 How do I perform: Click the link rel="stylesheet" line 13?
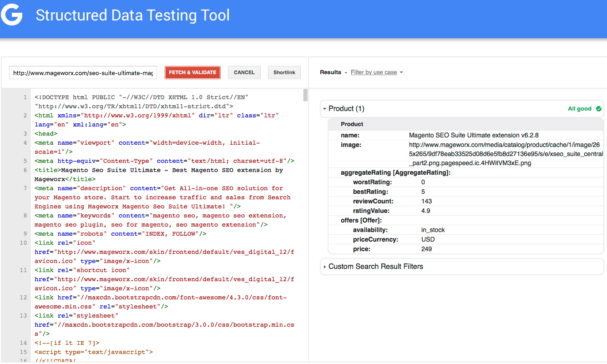(x=164, y=325)
